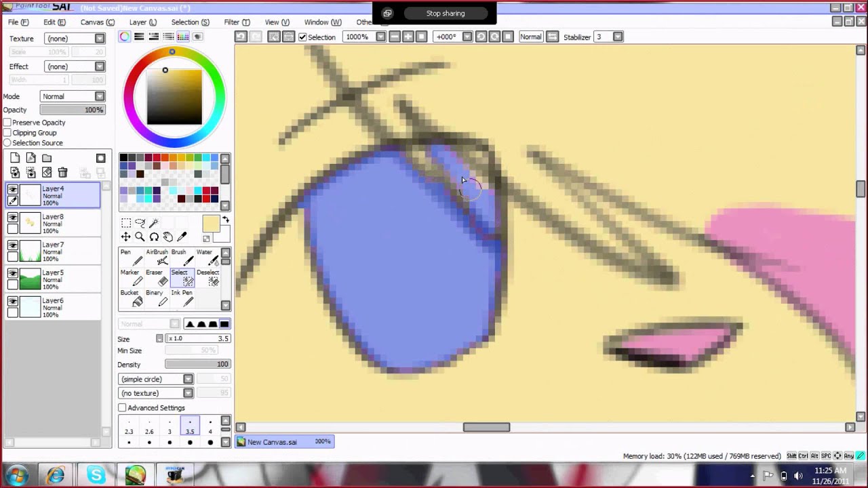Select the Marker tool
Image resolution: width=868 pixels, height=488 pixels.
tap(132, 278)
